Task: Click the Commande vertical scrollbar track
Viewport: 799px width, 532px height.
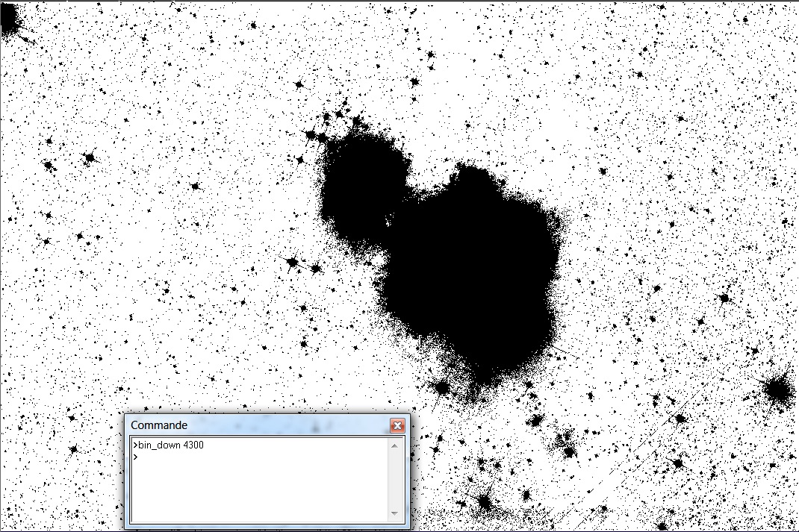Action: [394, 480]
